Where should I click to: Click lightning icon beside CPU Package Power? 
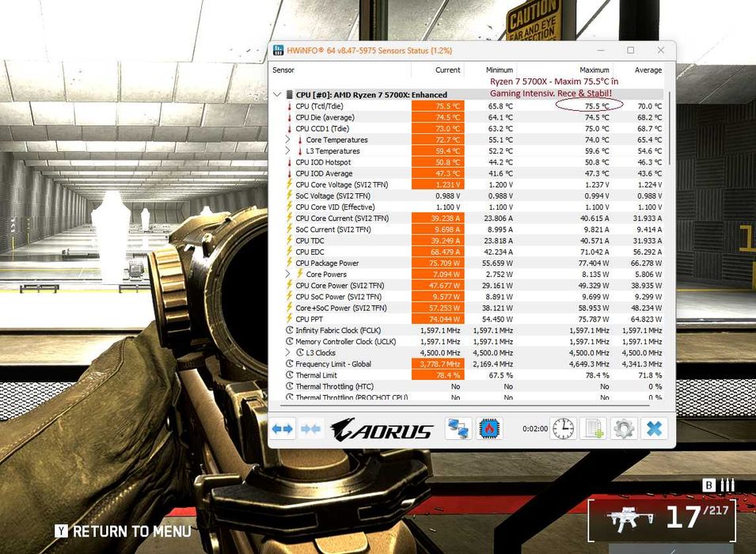point(289,263)
